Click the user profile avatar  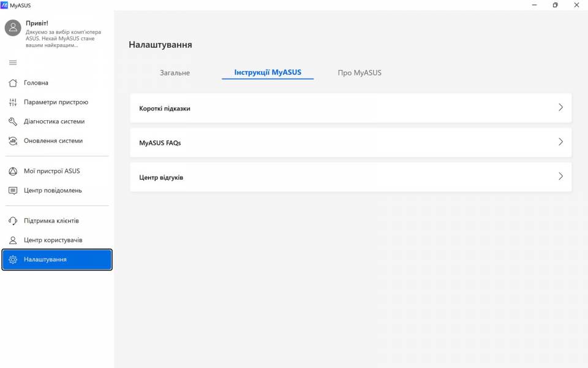(x=13, y=28)
